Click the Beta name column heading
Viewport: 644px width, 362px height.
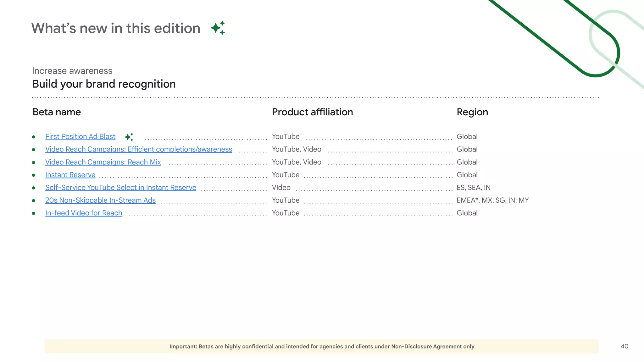57,112
